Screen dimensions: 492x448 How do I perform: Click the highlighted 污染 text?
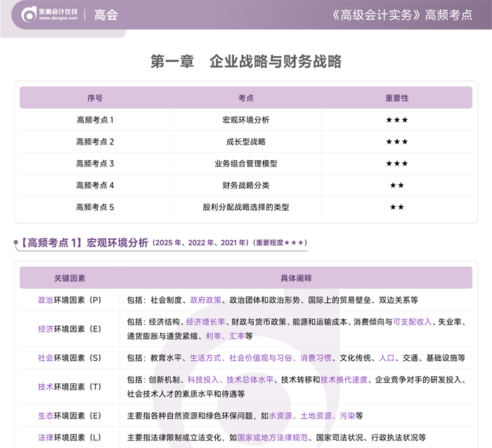tap(347, 416)
